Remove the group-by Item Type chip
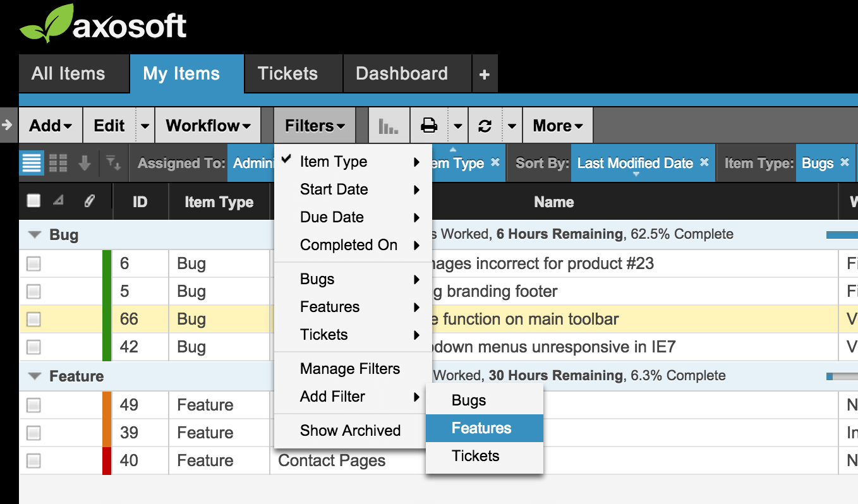858x504 pixels. 495,162
